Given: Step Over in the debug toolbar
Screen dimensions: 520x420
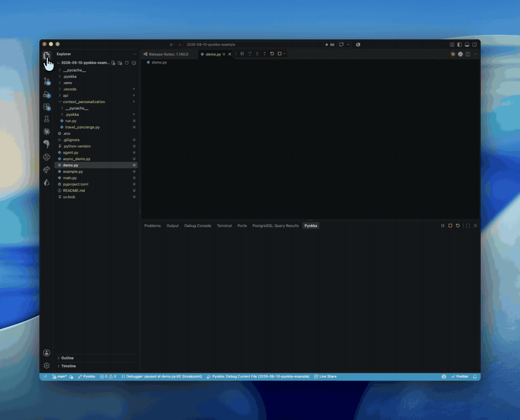Looking at the screenshot, I should [250, 54].
